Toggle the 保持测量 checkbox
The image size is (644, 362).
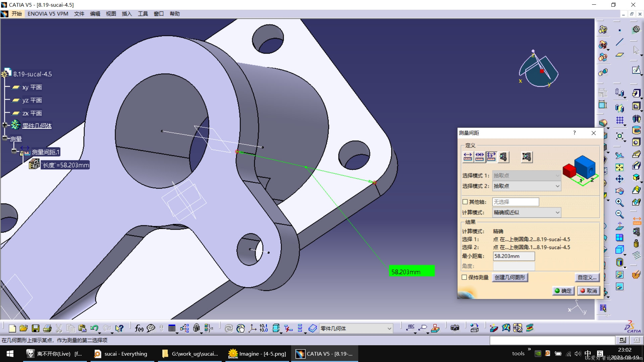click(464, 277)
